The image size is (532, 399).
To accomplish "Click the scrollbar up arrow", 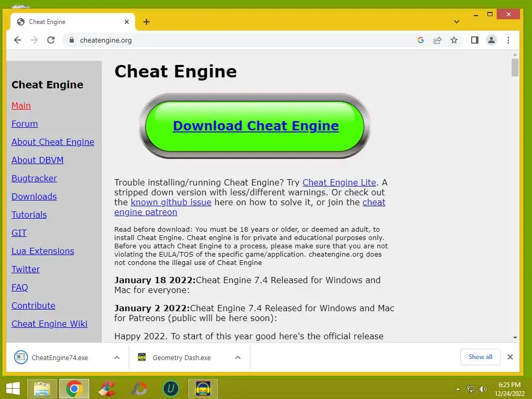I will pos(515,55).
